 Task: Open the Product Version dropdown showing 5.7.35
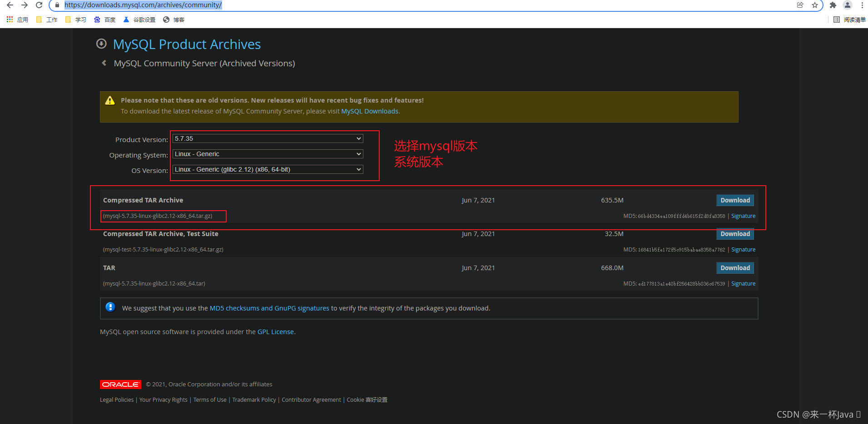pyautogui.click(x=268, y=138)
